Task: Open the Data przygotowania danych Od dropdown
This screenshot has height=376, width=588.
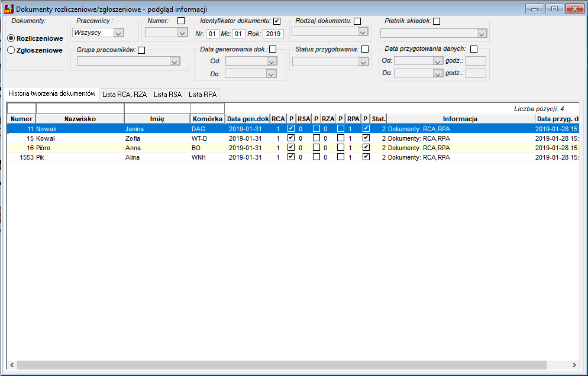Action: pyautogui.click(x=438, y=61)
